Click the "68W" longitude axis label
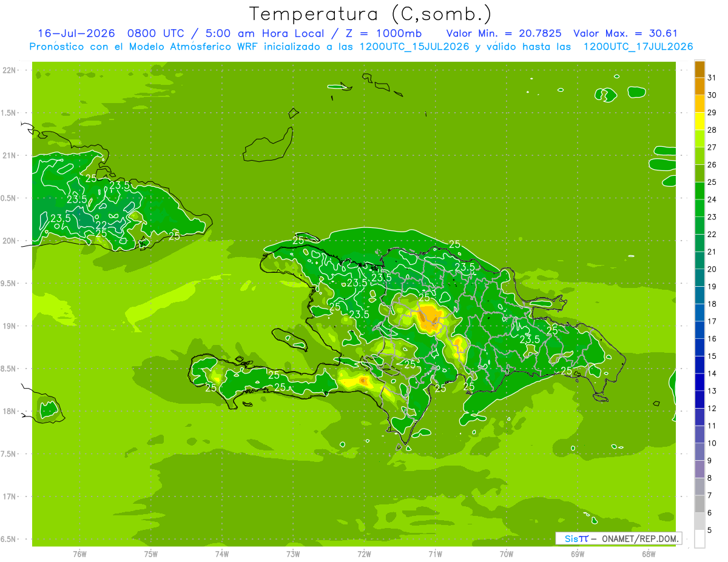The width and height of the screenshot is (728, 562). click(649, 554)
